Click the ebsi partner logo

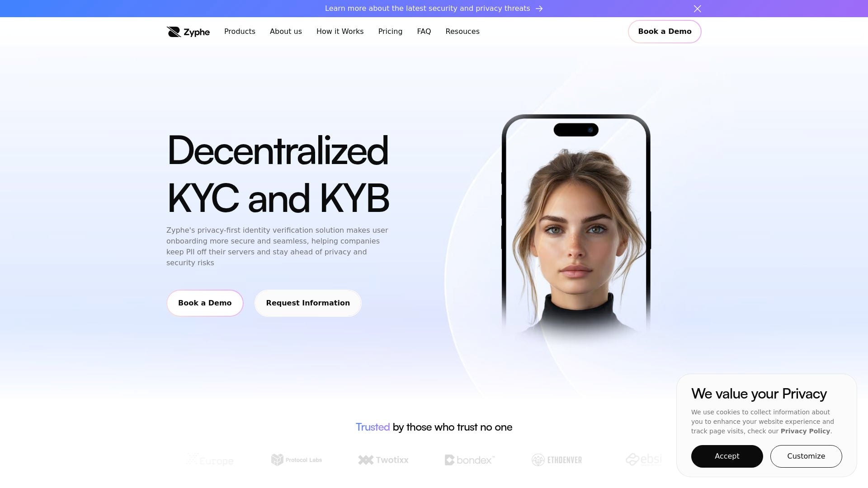643,460
